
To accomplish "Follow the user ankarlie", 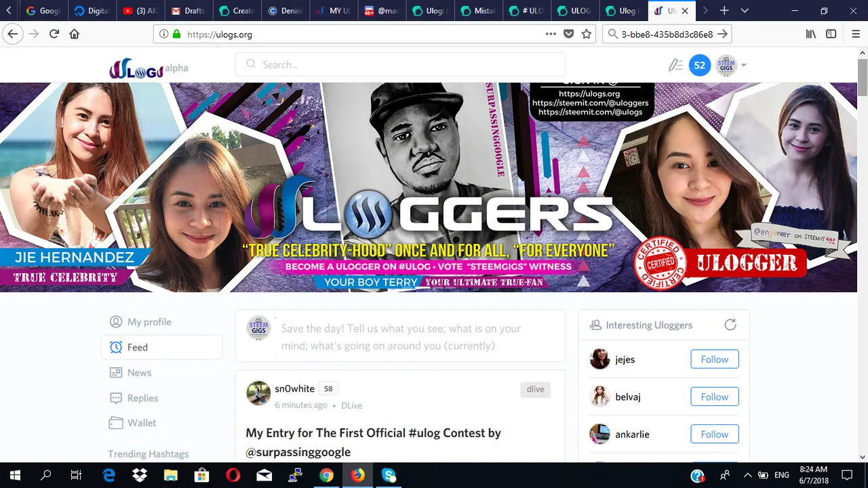I will click(715, 434).
